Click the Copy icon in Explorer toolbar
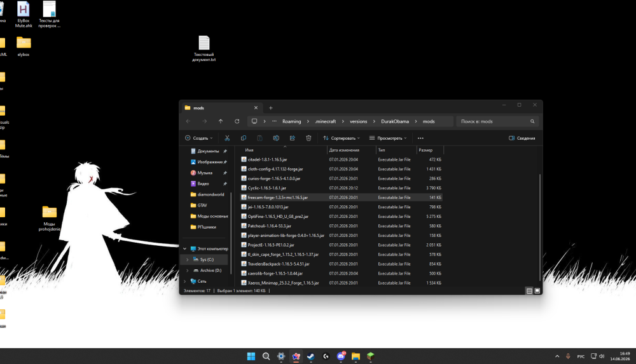The height and width of the screenshot is (364, 636). [244, 138]
